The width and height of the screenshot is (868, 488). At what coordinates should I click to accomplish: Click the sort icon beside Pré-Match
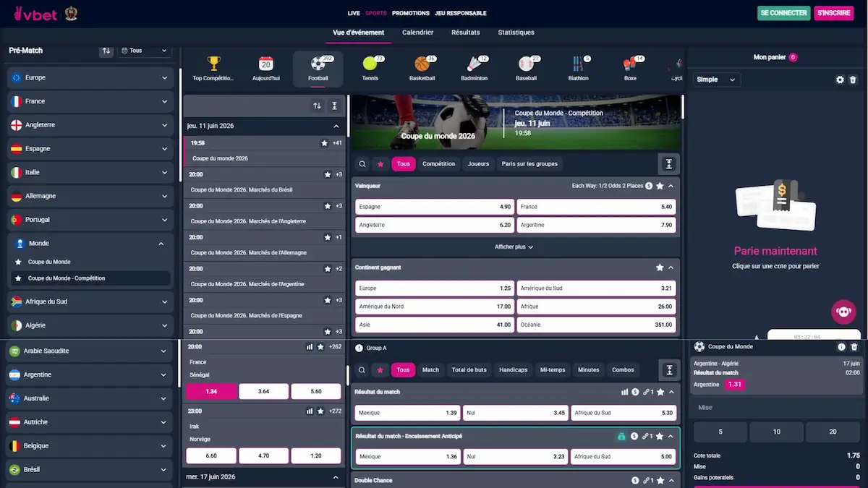pyautogui.click(x=106, y=51)
